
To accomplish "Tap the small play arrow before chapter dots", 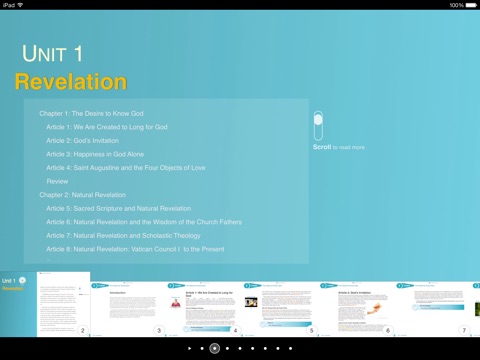I will (x=189, y=348).
